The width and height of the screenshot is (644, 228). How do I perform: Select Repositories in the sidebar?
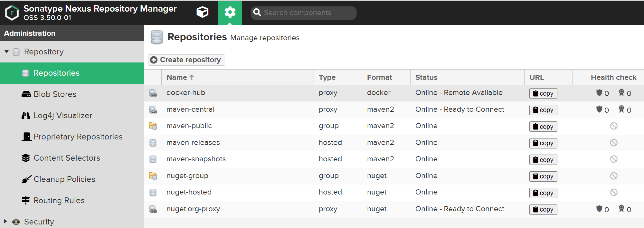coord(72,73)
